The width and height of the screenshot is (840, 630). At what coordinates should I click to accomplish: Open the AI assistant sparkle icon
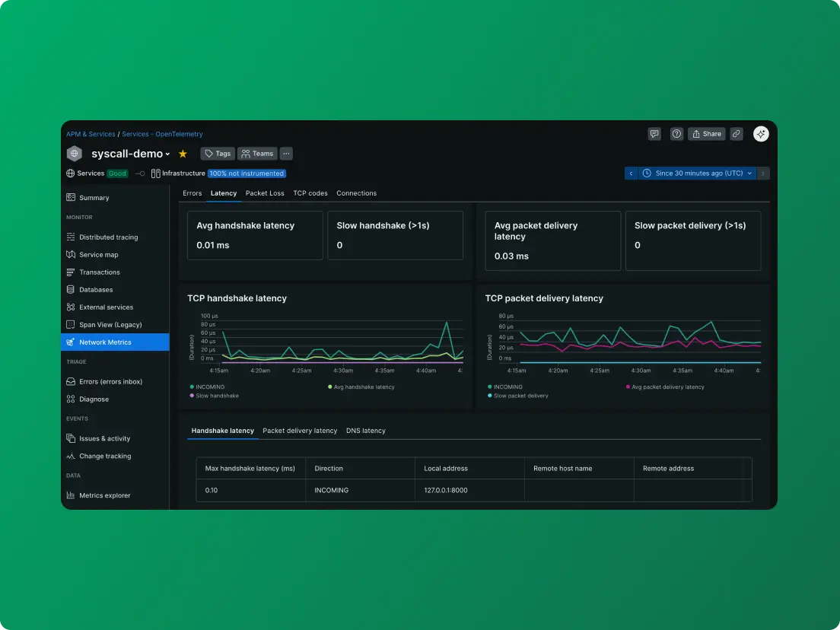761,134
